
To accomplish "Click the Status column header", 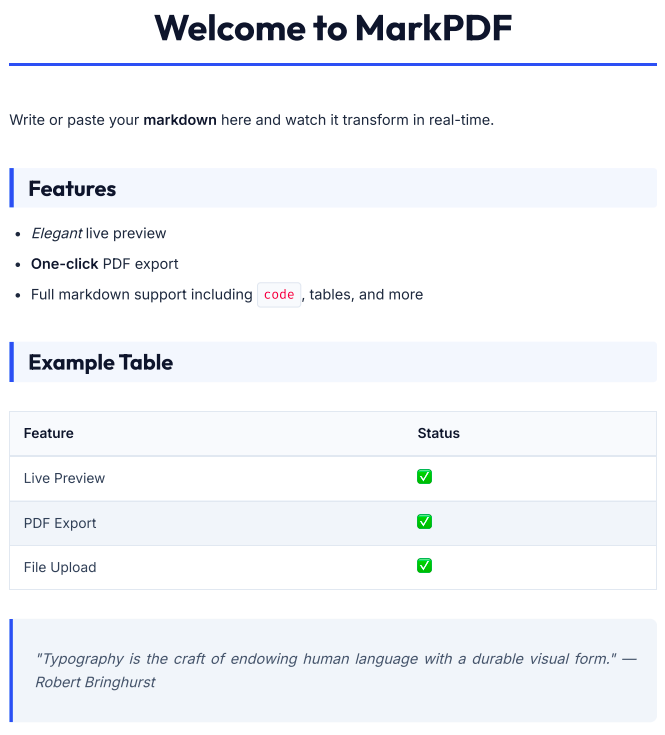I will coord(438,433).
